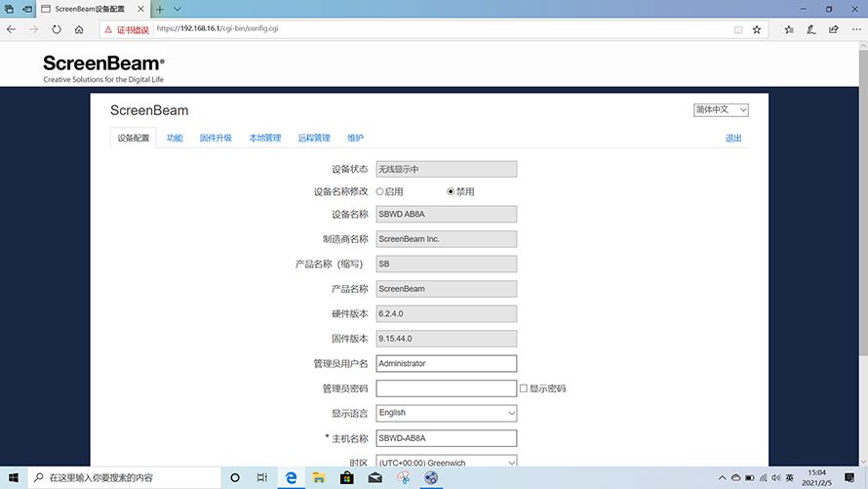Click the browser forward arrow
Screen dimensions: 868x489
pos(34,29)
